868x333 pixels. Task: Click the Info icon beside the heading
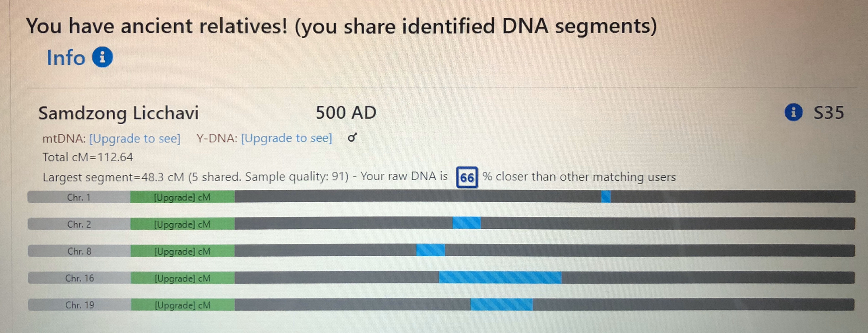pos(102,57)
